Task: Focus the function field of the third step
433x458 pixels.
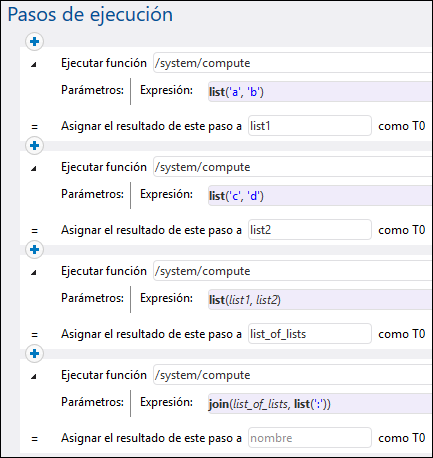Action: point(293,271)
